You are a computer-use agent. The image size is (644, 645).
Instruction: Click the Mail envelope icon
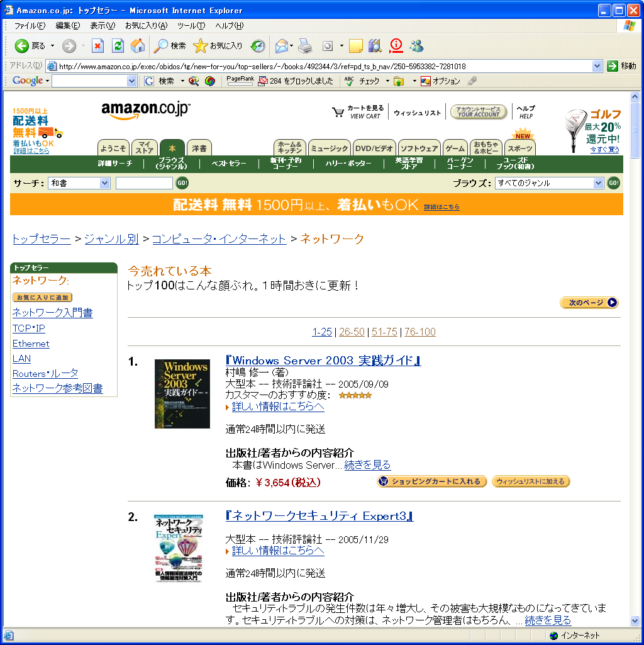(x=282, y=46)
